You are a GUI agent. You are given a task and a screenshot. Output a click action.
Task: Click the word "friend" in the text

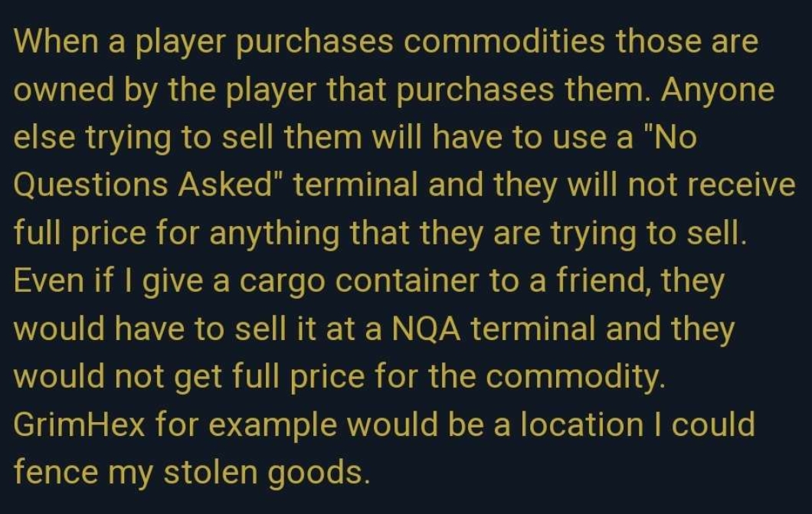coord(598,283)
